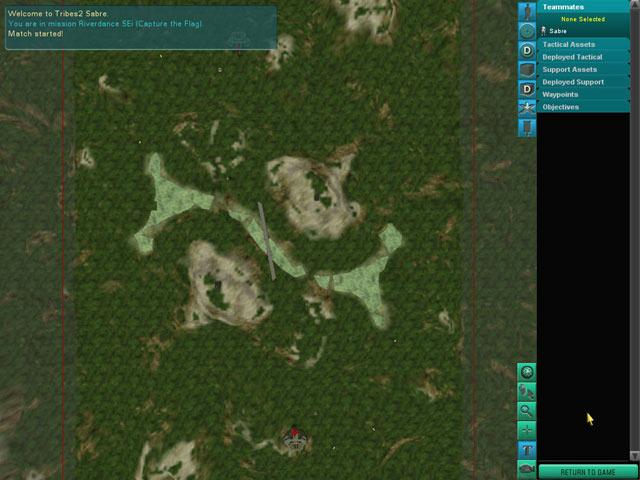This screenshot has height=480, width=640.
Task: Click the Riverdance mission message line
Action: tap(105, 24)
